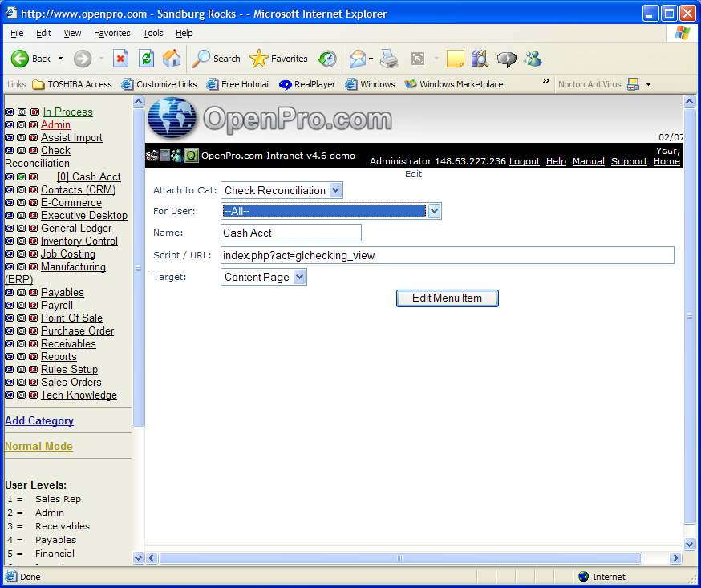Open the Attach to Cat dropdown
The height and width of the screenshot is (588, 701).
point(282,190)
